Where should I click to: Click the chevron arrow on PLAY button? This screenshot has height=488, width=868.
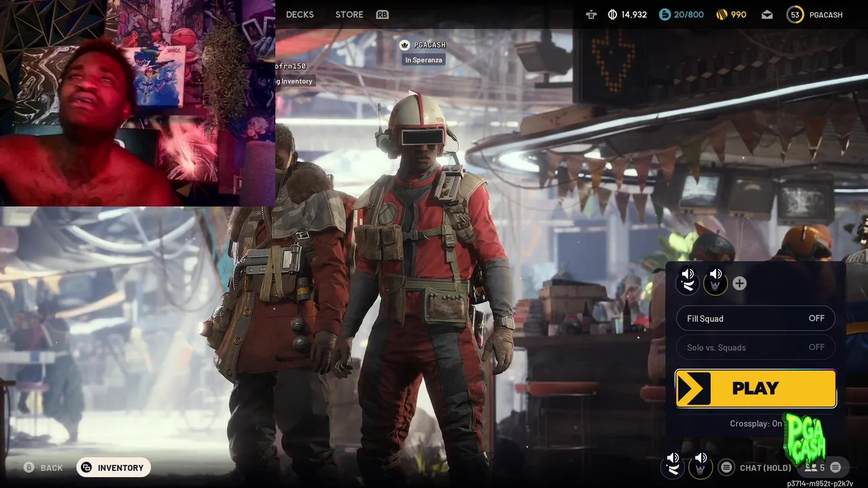click(694, 388)
